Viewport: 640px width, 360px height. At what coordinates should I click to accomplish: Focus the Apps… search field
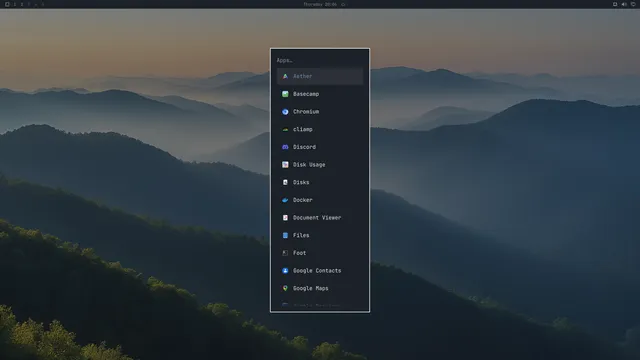pyautogui.click(x=320, y=60)
